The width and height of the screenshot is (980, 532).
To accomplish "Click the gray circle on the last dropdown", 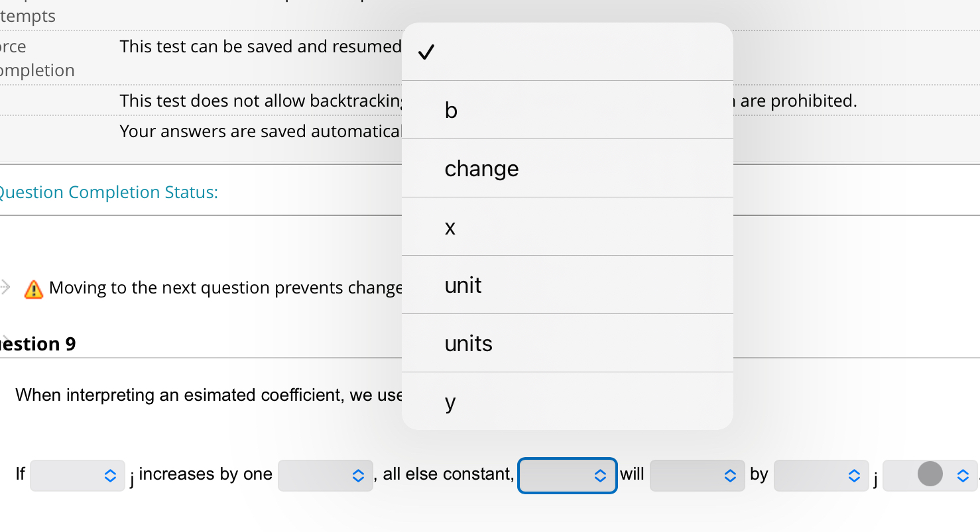I will (930, 474).
